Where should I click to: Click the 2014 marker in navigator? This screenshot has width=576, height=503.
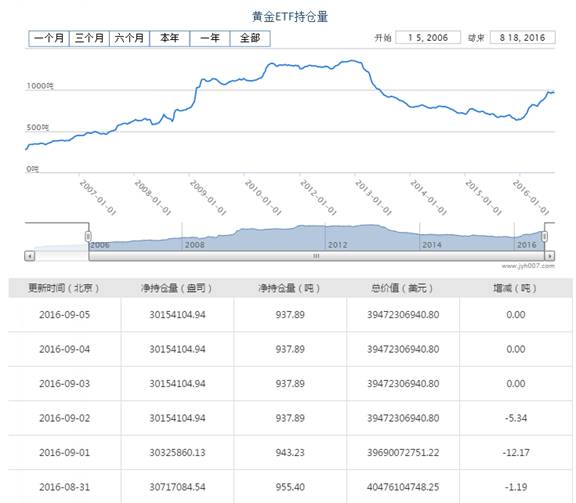pyautogui.click(x=432, y=245)
